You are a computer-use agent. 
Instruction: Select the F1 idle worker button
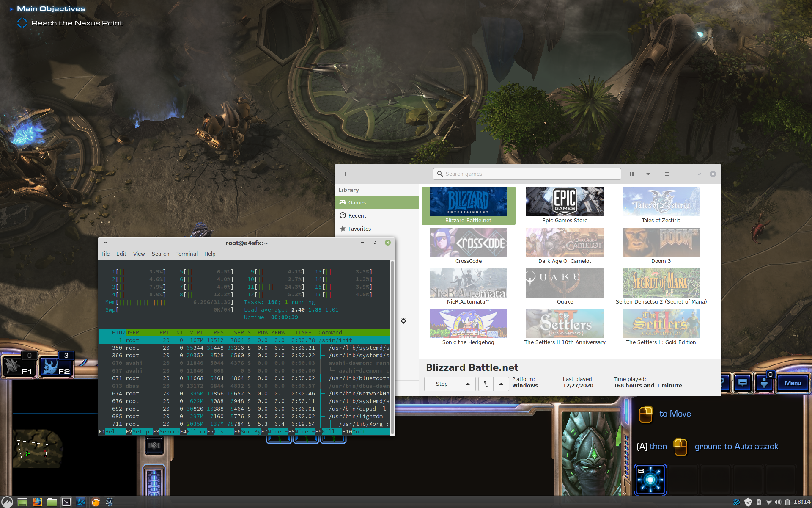19,367
